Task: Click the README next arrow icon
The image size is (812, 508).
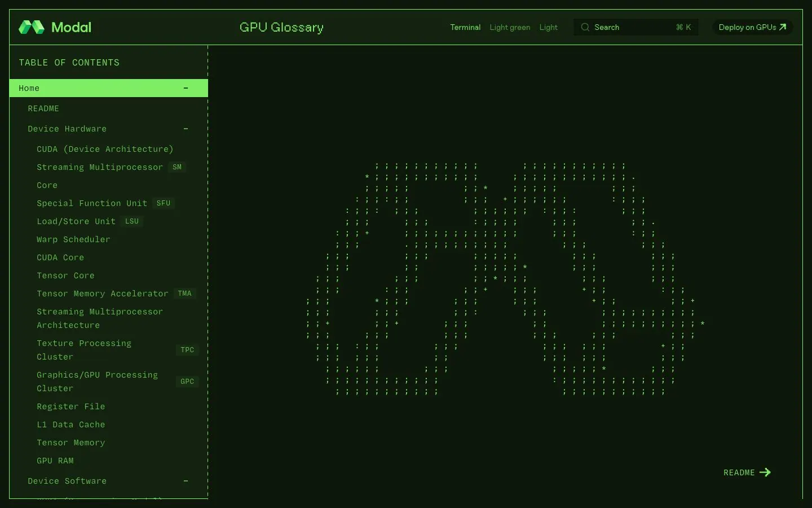Action: point(765,472)
